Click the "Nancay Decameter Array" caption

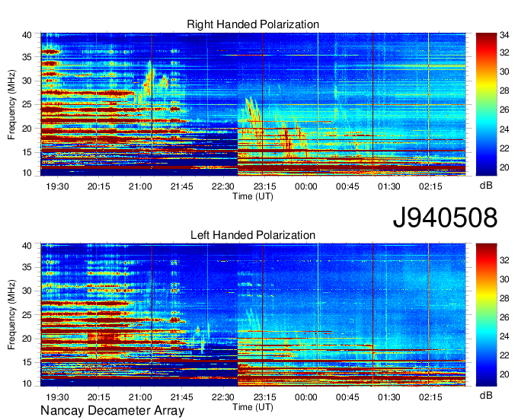pos(112,411)
